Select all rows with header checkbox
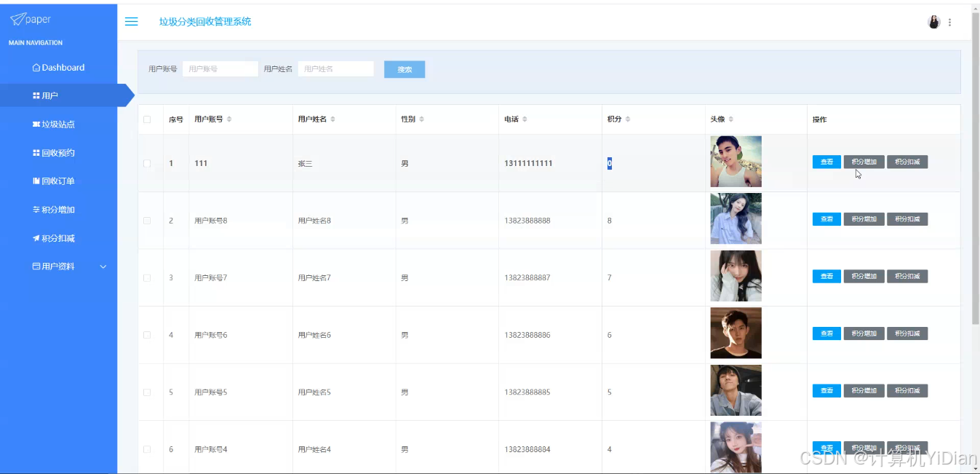This screenshot has width=980, height=474. 147,119
